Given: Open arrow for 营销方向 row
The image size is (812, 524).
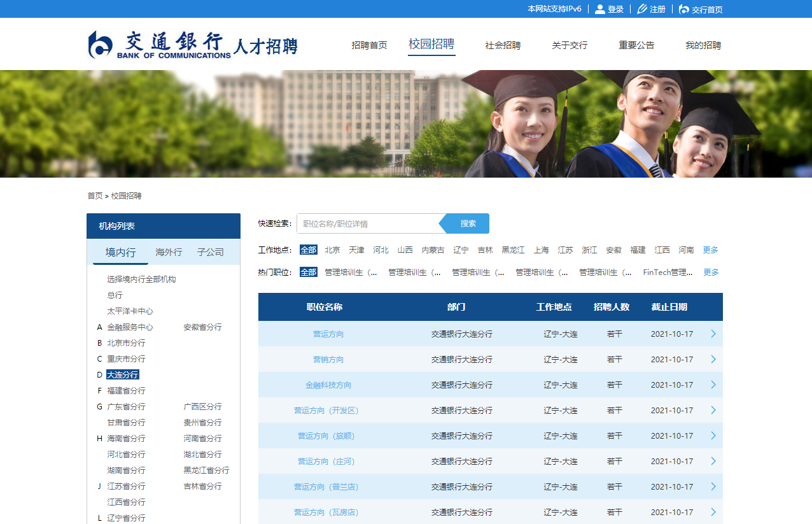Looking at the screenshot, I should pyautogui.click(x=713, y=359).
